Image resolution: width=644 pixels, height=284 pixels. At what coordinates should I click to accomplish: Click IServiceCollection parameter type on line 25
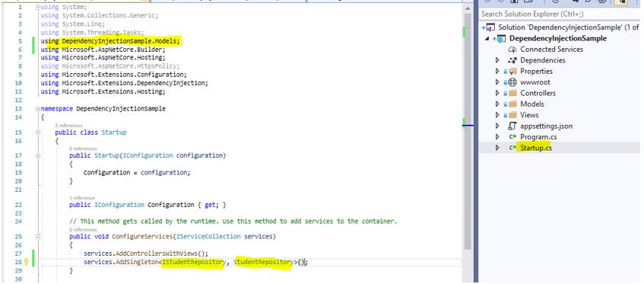[x=208, y=237]
